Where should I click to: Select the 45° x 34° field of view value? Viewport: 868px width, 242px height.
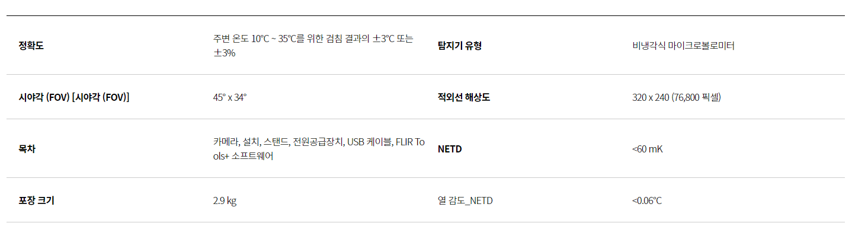point(229,97)
